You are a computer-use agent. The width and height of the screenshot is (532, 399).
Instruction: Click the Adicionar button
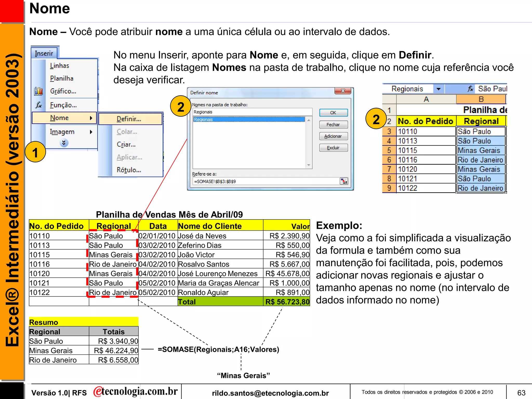click(333, 136)
